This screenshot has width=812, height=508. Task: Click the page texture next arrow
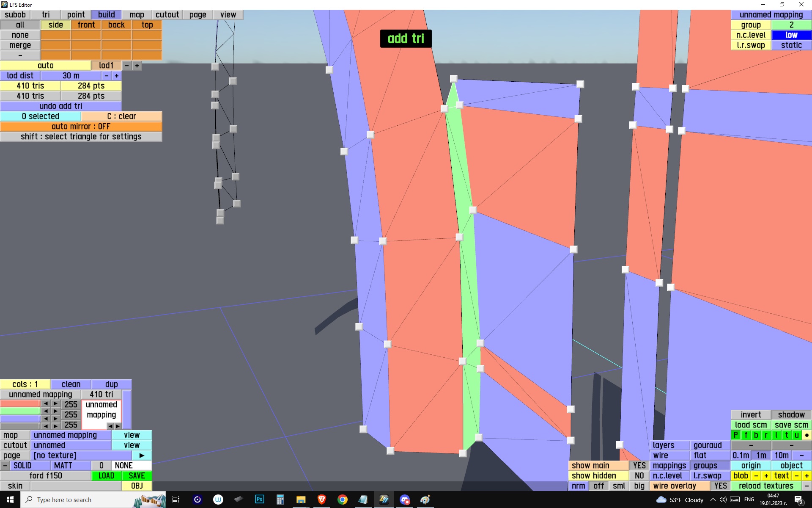click(x=142, y=456)
